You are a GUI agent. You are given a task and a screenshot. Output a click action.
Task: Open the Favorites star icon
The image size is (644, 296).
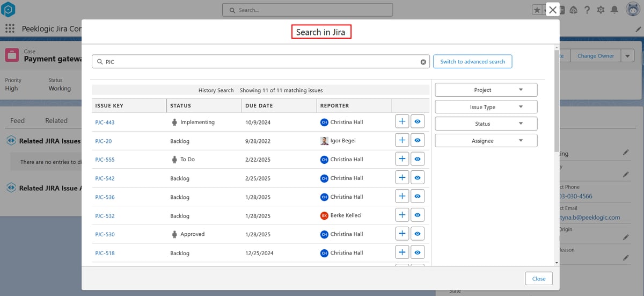click(x=537, y=10)
